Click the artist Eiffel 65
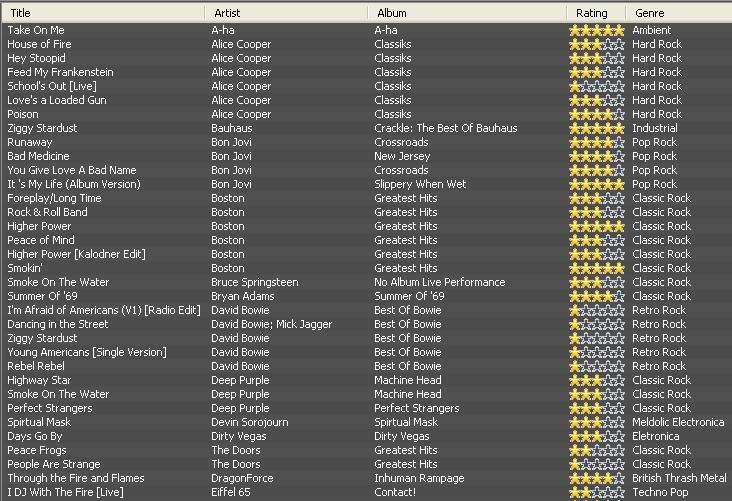Viewport: 732px width, 501px height. (x=231, y=493)
